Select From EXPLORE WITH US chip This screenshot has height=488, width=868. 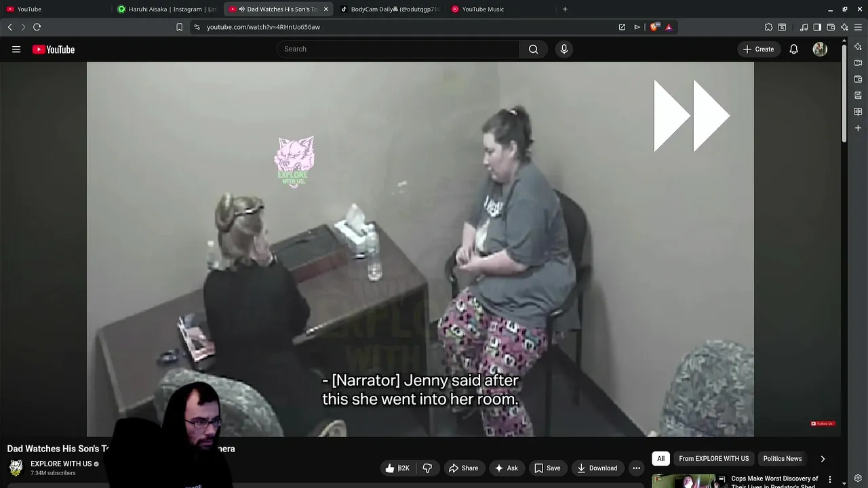pyautogui.click(x=714, y=459)
